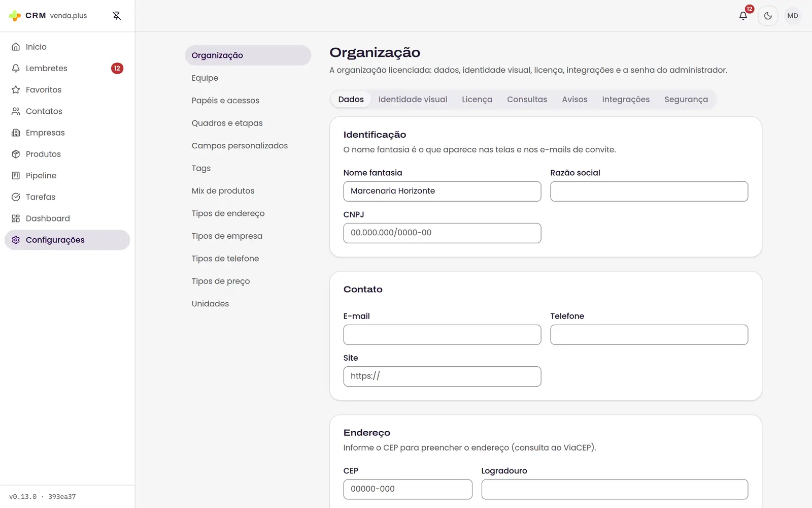Open Quadros e etapas settings
This screenshot has width=812, height=508.
tap(248, 123)
